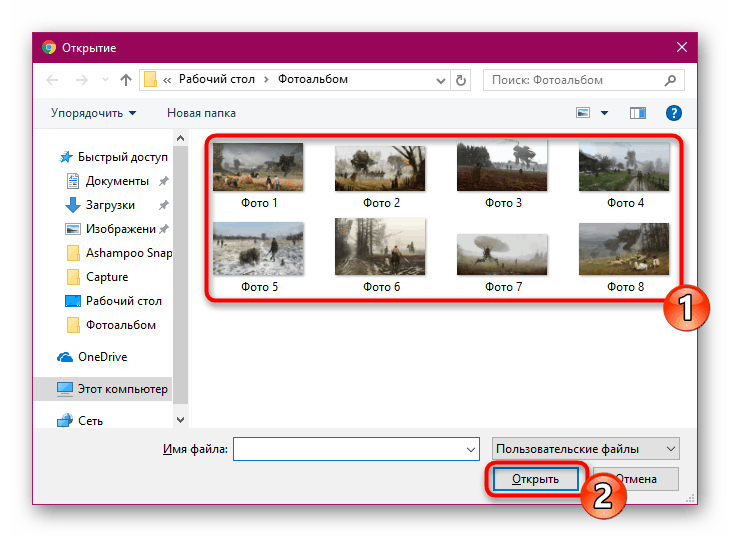The width and height of the screenshot is (730, 537).
Task: Click the Открыть button
Action: 535,479
